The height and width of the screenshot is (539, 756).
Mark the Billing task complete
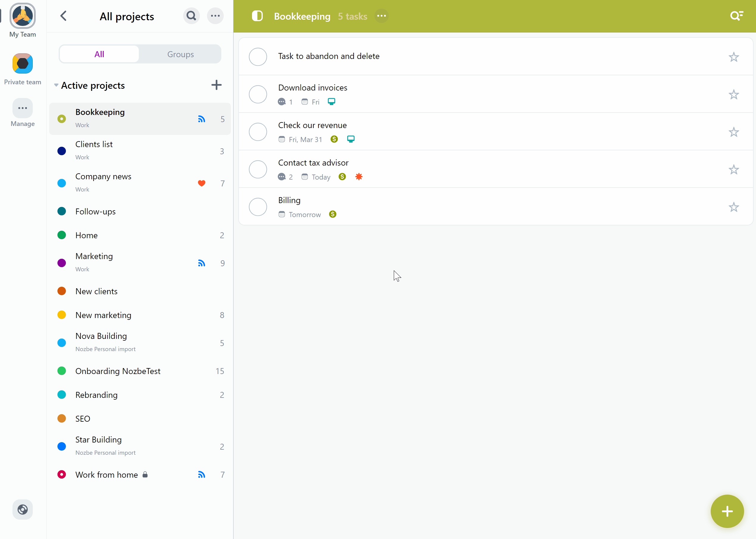click(x=258, y=207)
